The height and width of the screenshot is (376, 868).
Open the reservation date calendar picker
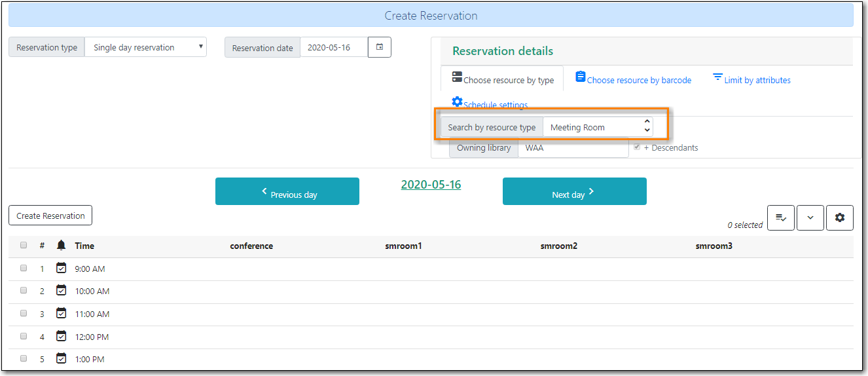(x=380, y=47)
